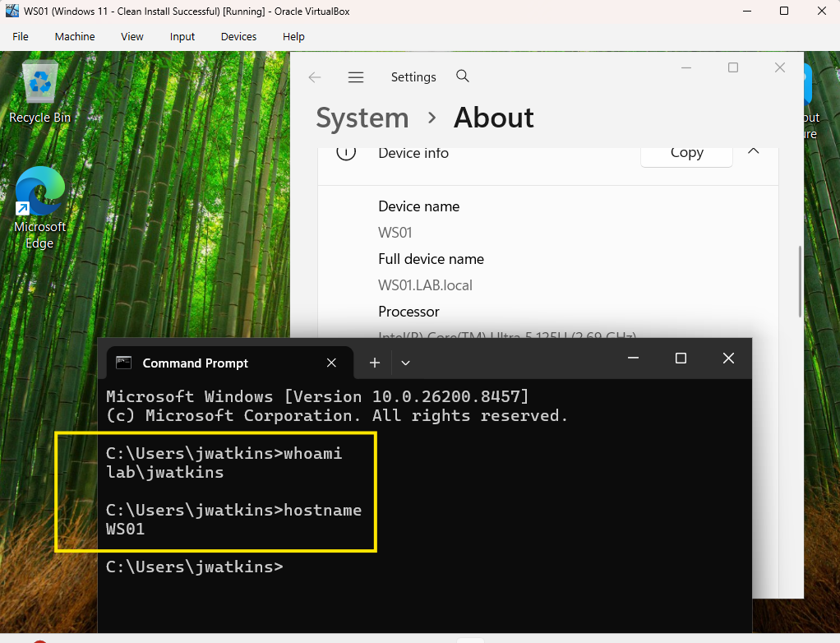
Task: Click the Windows version line in terminal
Action: click(x=317, y=396)
